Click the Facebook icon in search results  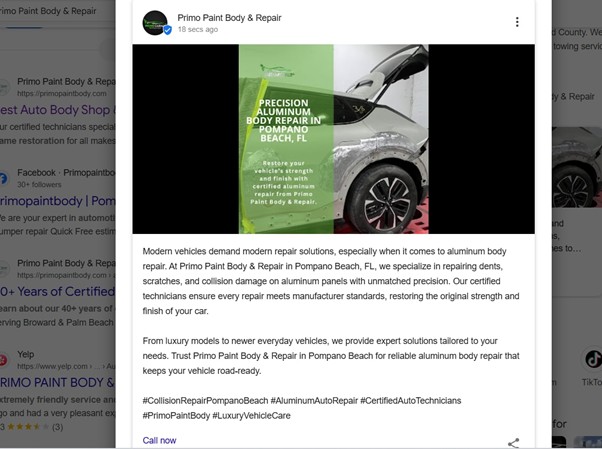click(x=3, y=179)
